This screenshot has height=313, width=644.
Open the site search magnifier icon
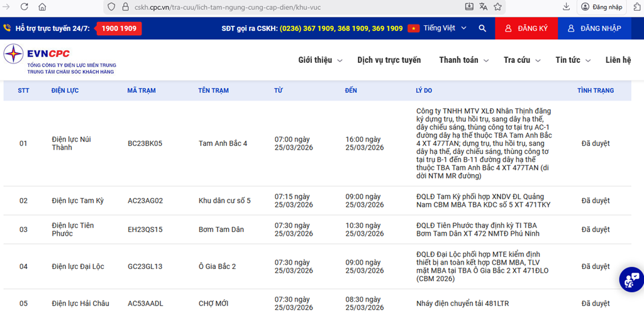tap(482, 28)
